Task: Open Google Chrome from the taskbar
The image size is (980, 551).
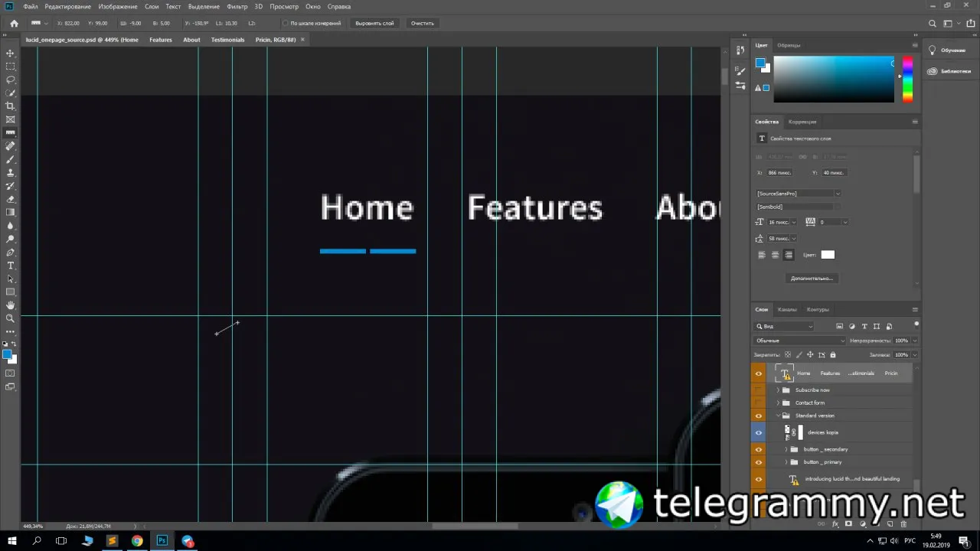Action: coord(137,541)
